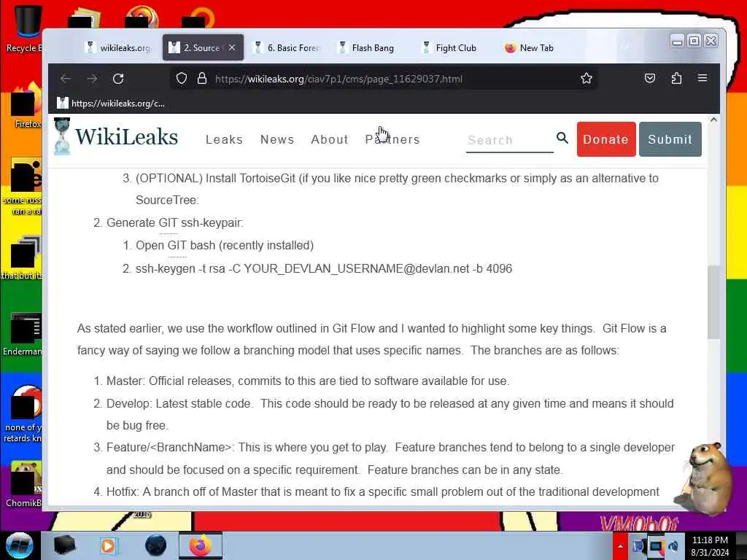This screenshot has height=560, width=747.
Task: Click the volume speaker tray icon
Action: (673, 545)
